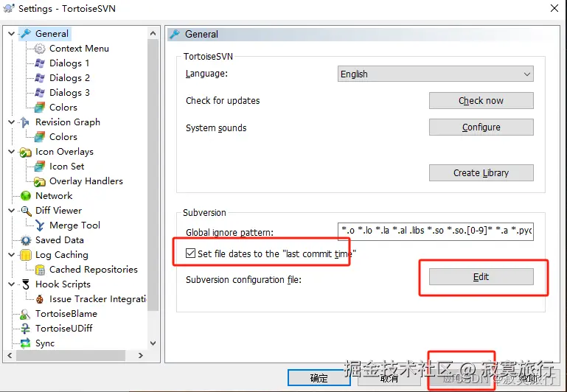Click the Saved Data gear icon

pyautogui.click(x=26, y=240)
